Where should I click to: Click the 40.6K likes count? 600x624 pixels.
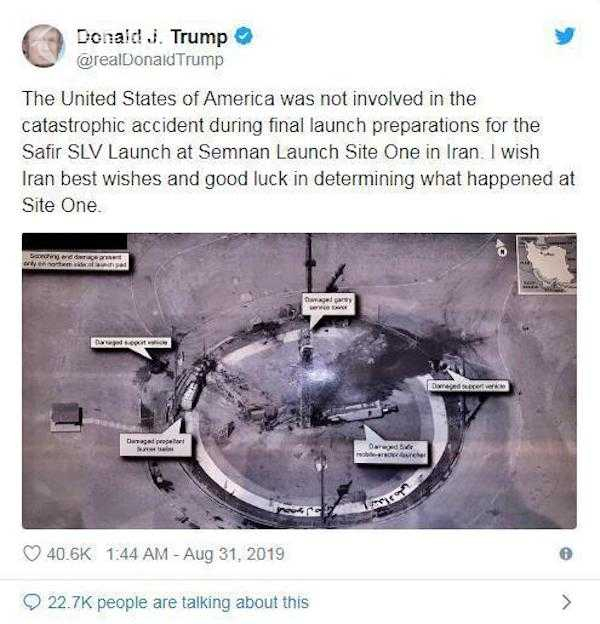point(69,554)
